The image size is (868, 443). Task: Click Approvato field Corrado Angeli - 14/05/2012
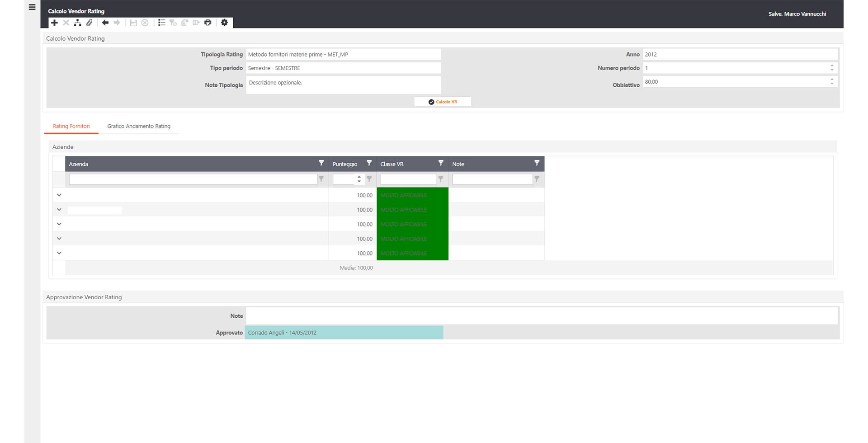pyautogui.click(x=344, y=333)
